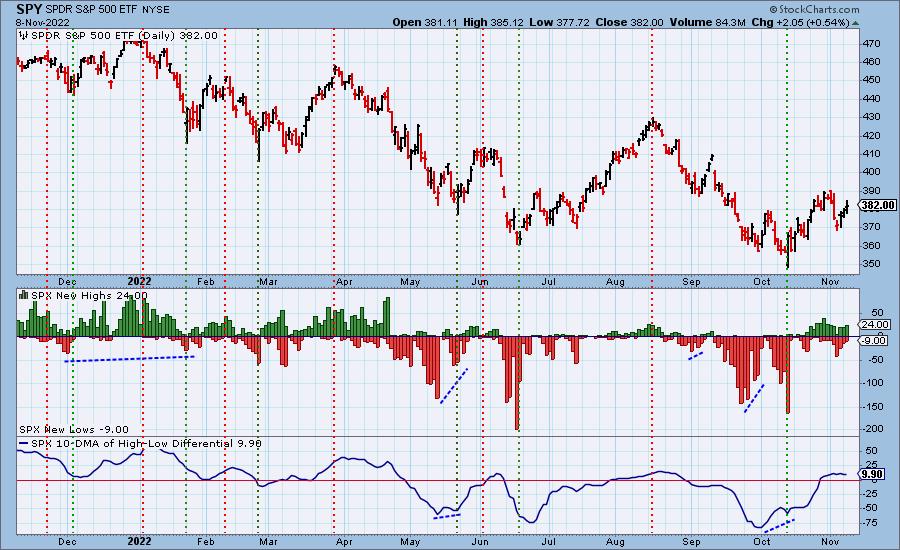Click the boxed -9.00 new lows tag
900x550 pixels.
pyautogui.click(x=875, y=340)
